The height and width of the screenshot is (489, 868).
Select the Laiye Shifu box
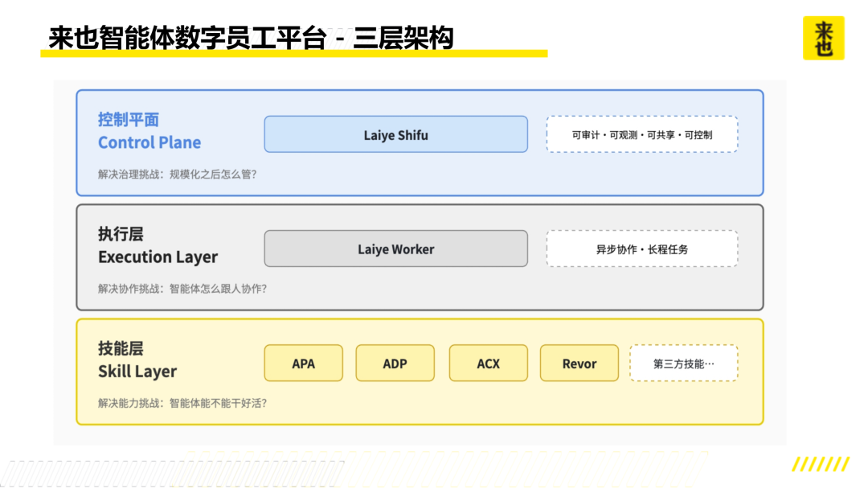pyautogui.click(x=395, y=134)
